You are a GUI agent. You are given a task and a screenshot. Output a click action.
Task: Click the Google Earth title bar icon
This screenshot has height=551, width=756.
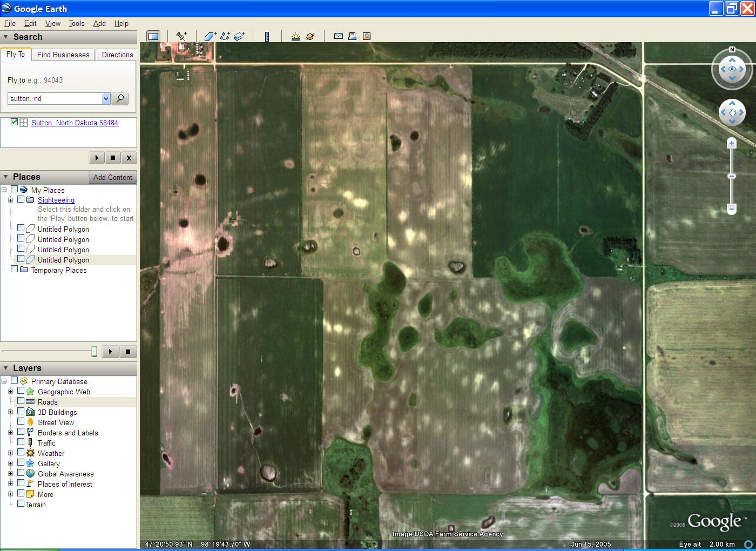pos(6,8)
